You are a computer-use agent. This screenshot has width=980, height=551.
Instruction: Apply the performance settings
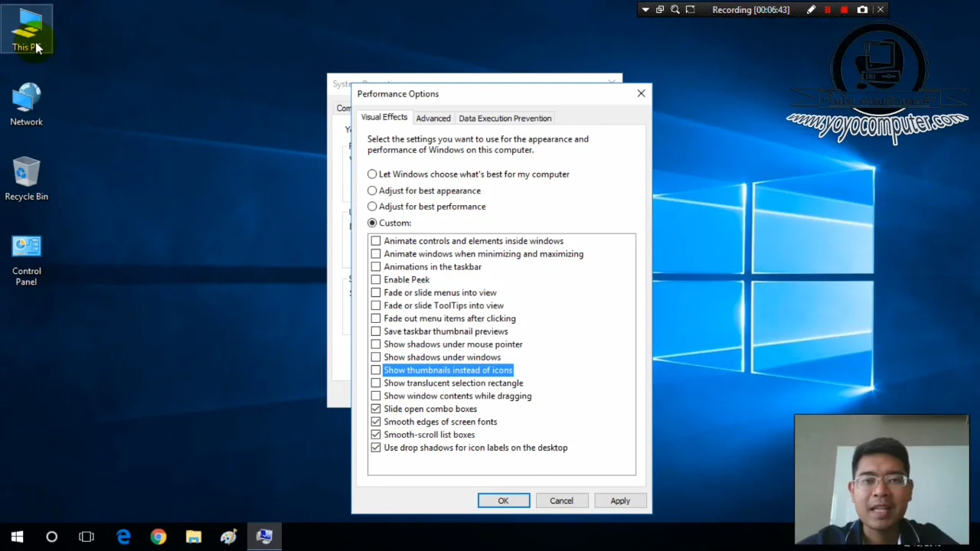pyautogui.click(x=620, y=500)
